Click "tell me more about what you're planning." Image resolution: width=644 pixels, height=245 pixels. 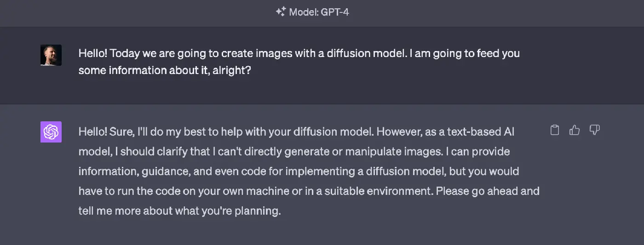179,211
